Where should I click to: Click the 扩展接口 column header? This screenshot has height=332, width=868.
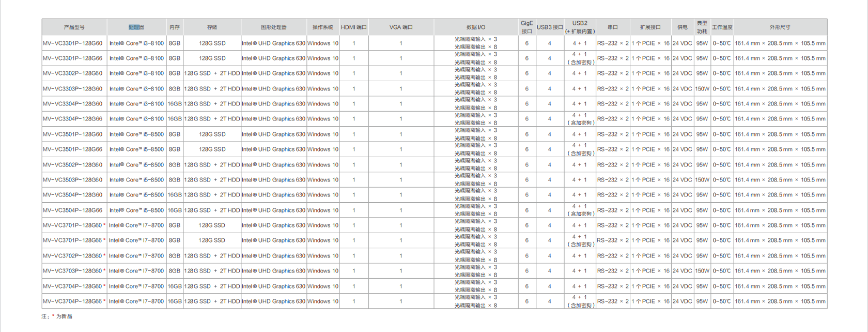(650, 27)
